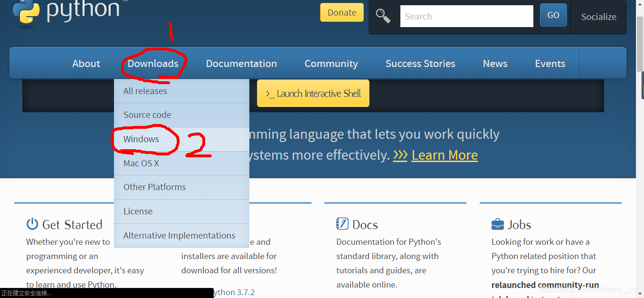
Task: Click the Docs notebook icon
Action: [x=342, y=224]
